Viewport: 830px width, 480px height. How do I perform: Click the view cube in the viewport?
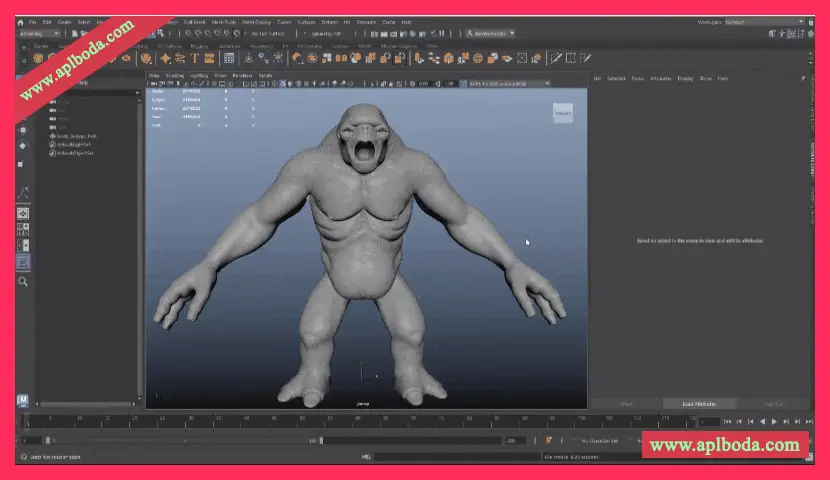pos(563,113)
